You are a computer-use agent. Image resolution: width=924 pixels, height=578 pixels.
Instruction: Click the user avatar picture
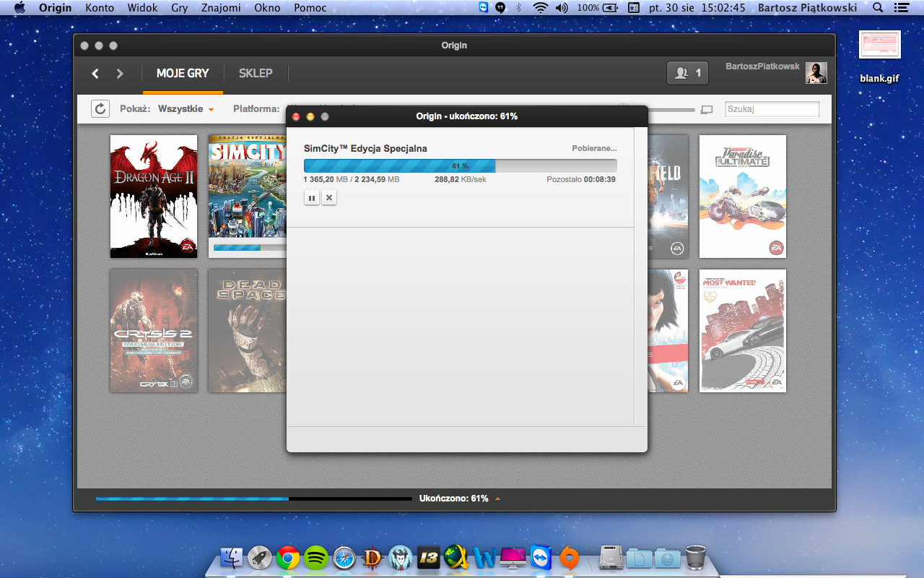point(816,73)
